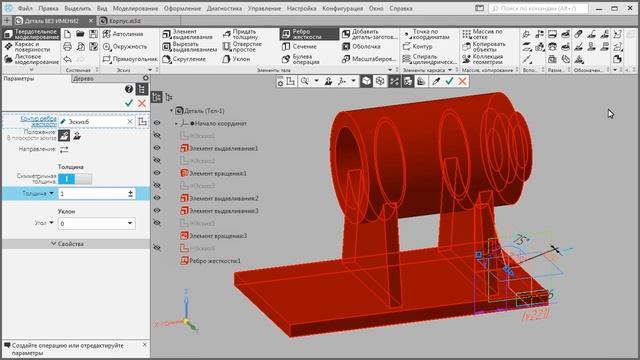Viewport: 640px width, 360px height.
Task: Select Отверстие простое hole tool
Action: point(242,47)
